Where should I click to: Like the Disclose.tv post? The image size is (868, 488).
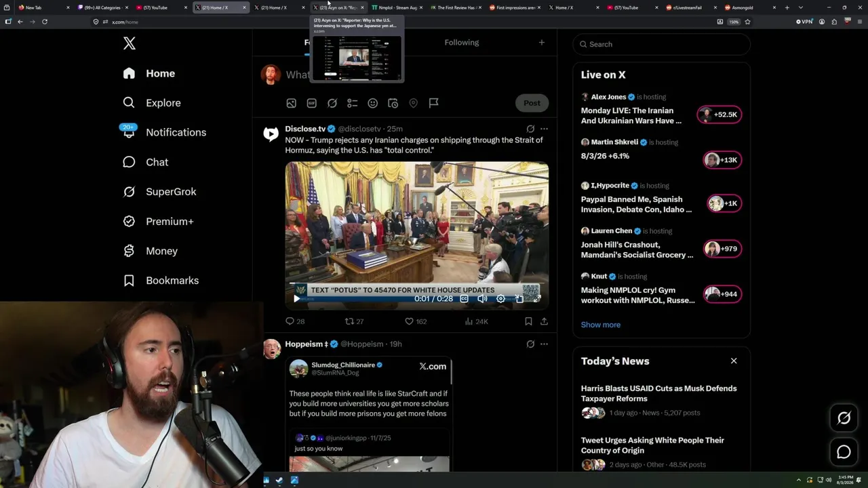pos(416,321)
